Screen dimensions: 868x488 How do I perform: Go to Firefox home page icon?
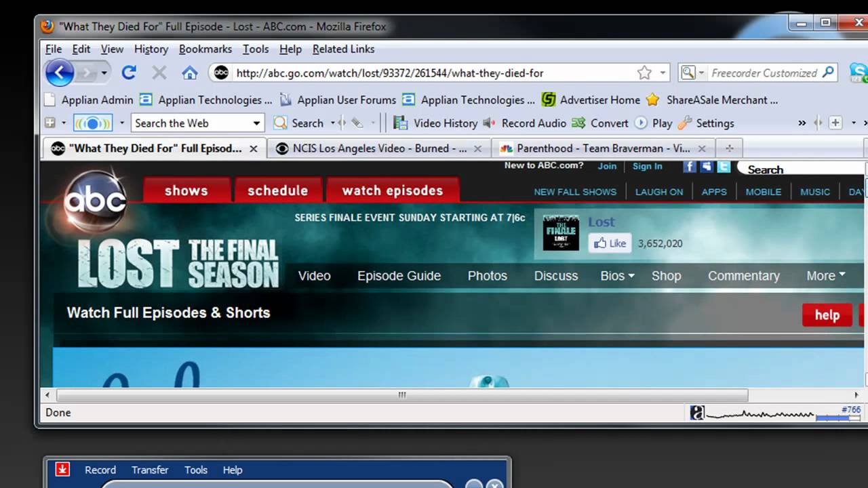coord(190,73)
